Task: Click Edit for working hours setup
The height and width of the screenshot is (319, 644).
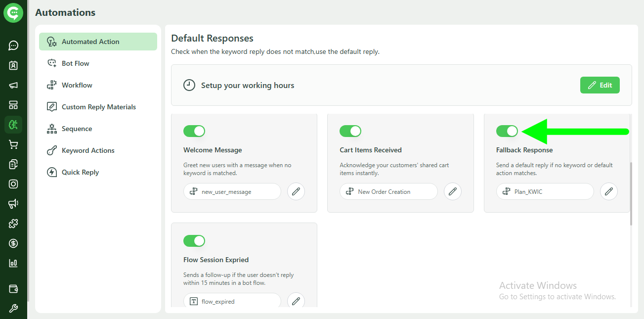Action: (600, 85)
